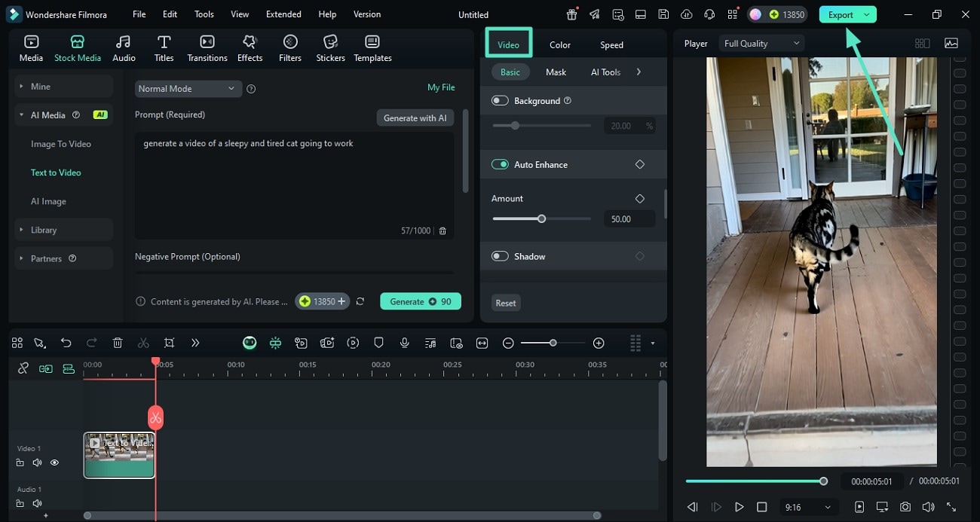Open the Filters tab

point(290,48)
